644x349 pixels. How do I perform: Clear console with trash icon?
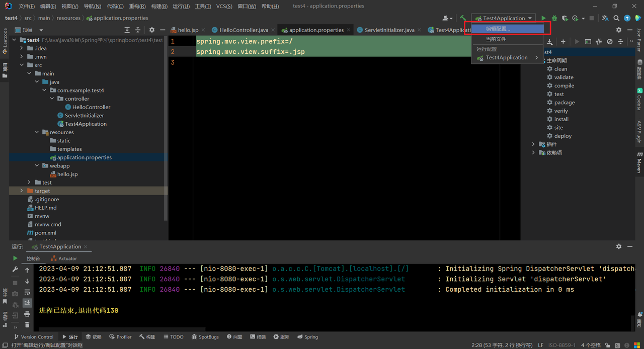tap(27, 325)
